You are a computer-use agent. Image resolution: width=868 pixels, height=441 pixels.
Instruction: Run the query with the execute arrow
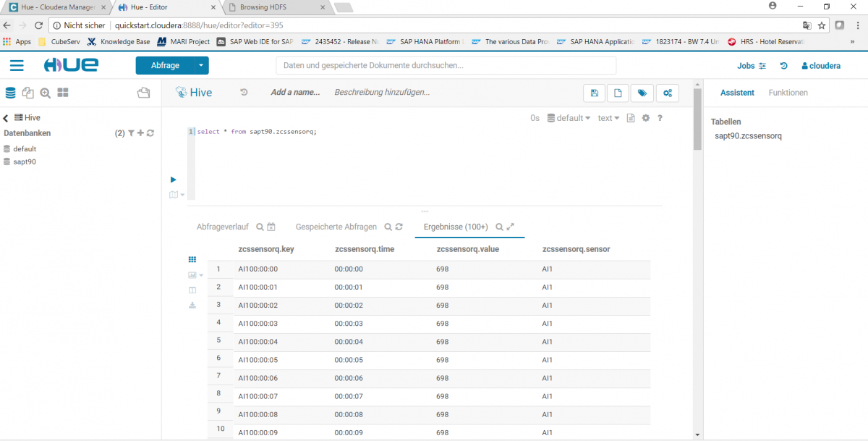point(173,179)
